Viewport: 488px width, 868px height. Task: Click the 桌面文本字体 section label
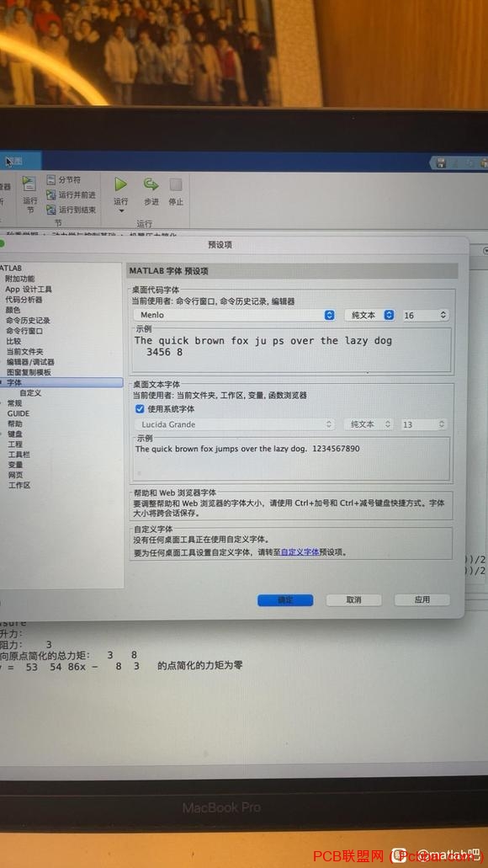pos(156,384)
